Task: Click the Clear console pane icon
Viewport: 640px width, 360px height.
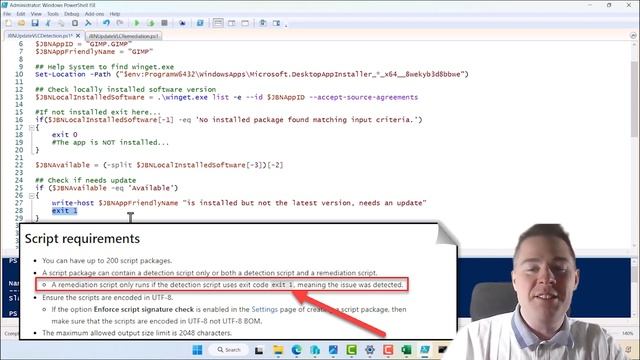Action: [x=88, y=23]
